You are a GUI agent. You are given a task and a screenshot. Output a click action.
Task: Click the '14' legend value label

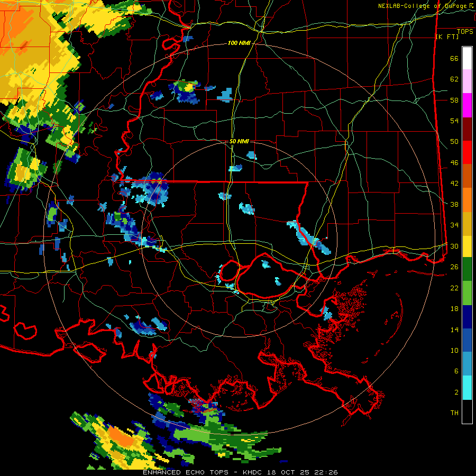tap(454, 329)
